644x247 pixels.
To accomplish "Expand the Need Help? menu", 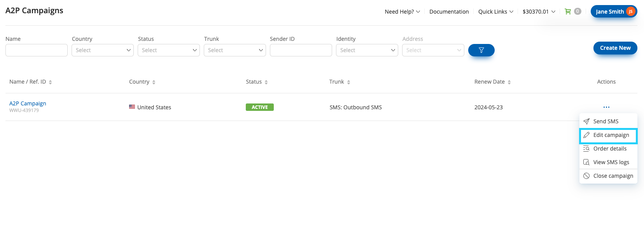I will click(402, 12).
